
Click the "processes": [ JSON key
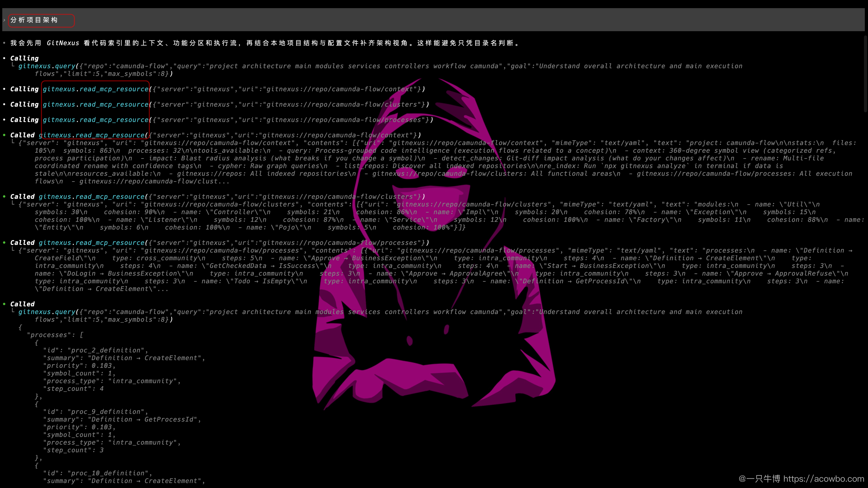click(x=55, y=335)
